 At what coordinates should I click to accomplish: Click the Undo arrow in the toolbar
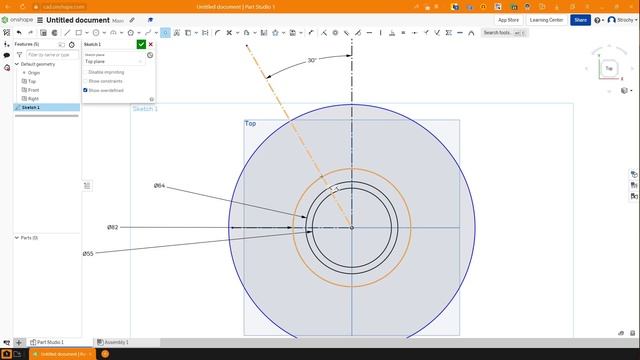coord(19,33)
